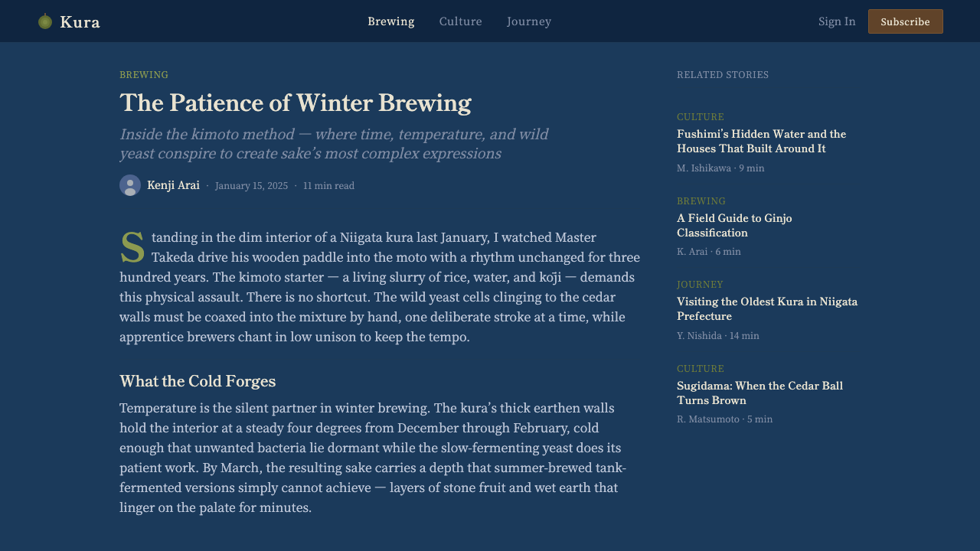The height and width of the screenshot is (551, 980).
Task: Click the Sign In link
Action: coord(837,21)
